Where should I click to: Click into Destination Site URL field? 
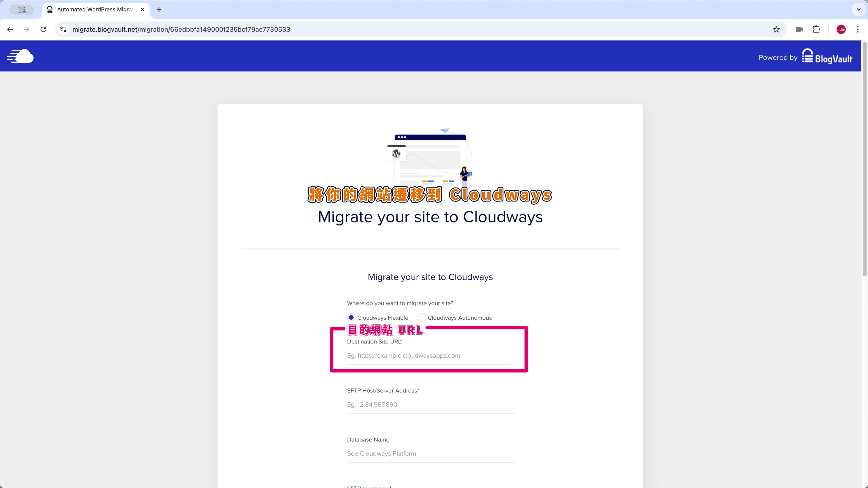430,356
